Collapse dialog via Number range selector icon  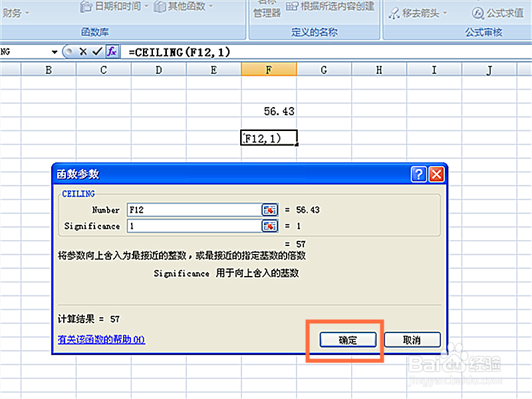tap(270, 209)
